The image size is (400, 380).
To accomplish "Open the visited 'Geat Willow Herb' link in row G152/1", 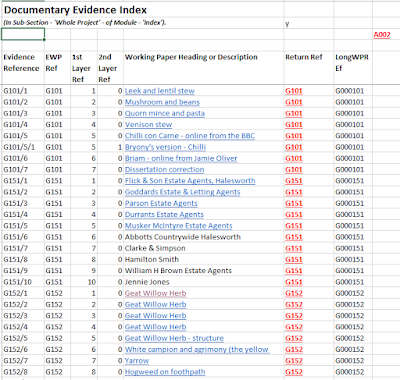I will pos(155,293).
